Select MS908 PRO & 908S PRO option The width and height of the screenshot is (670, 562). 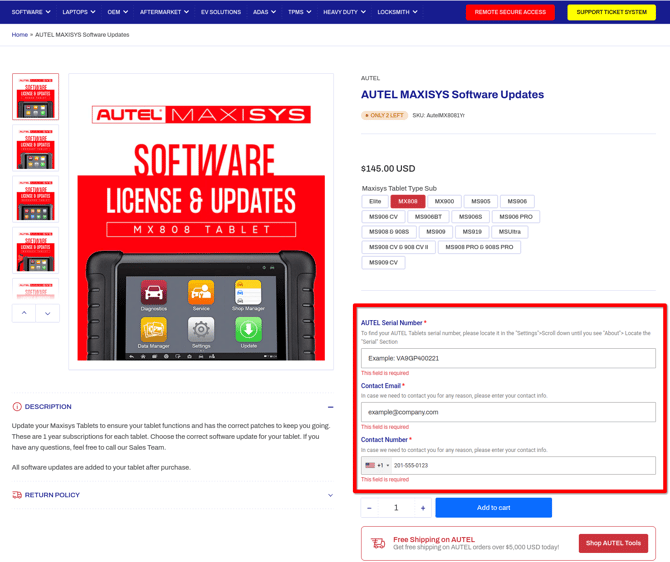pyautogui.click(x=479, y=247)
